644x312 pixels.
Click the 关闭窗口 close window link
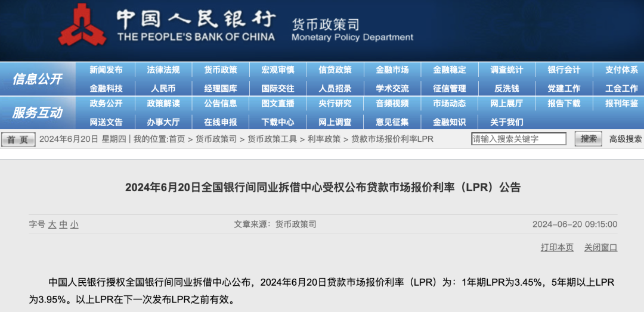601,248
